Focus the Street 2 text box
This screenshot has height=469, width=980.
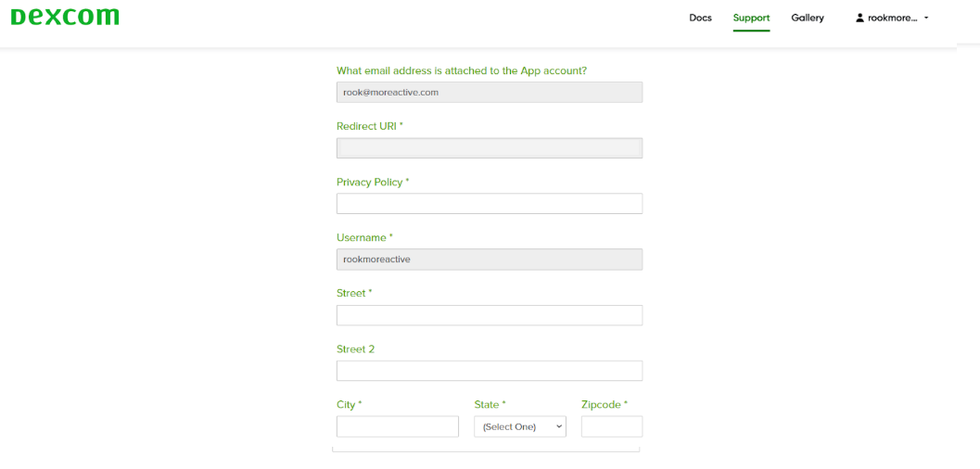pyautogui.click(x=489, y=371)
